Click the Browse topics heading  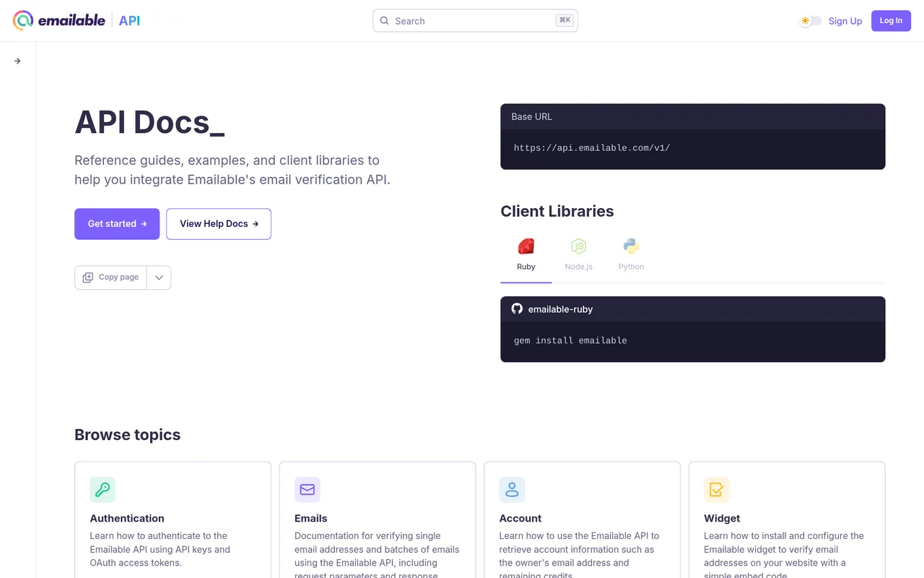point(128,434)
